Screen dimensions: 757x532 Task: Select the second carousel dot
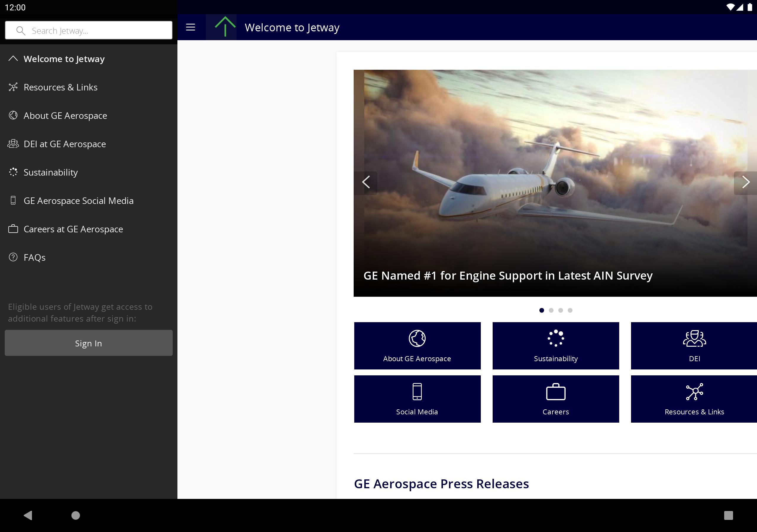(x=551, y=310)
